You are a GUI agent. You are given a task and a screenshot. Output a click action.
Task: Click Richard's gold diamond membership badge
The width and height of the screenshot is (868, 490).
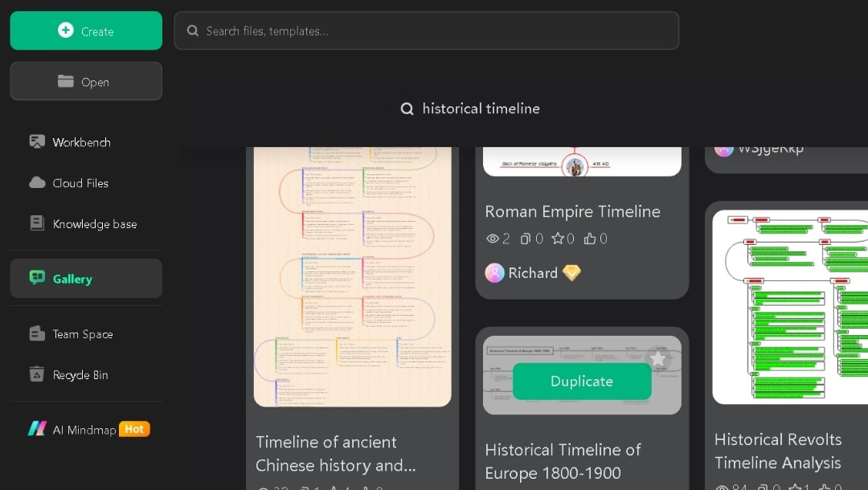point(571,273)
